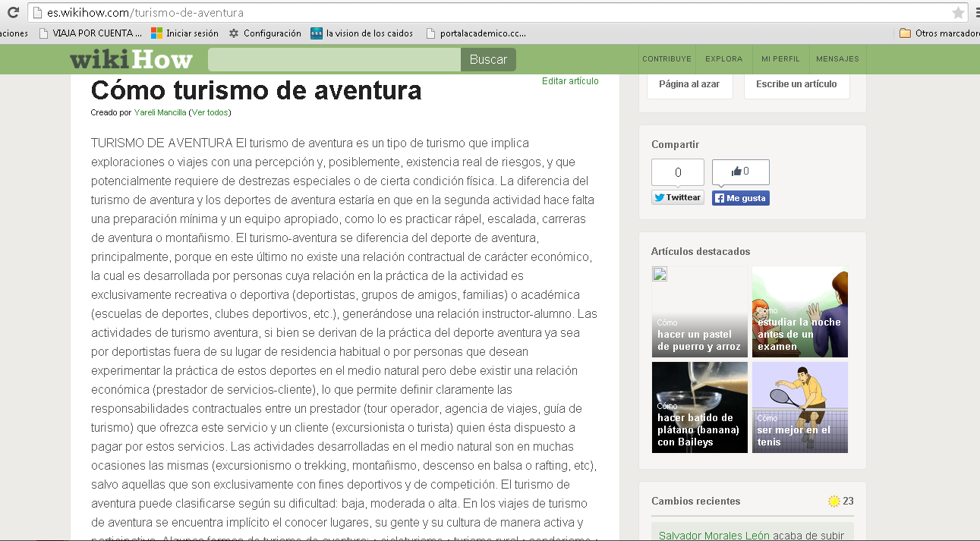Open author link Yareli Mancilla
980x541 pixels.
tap(159, 112)
